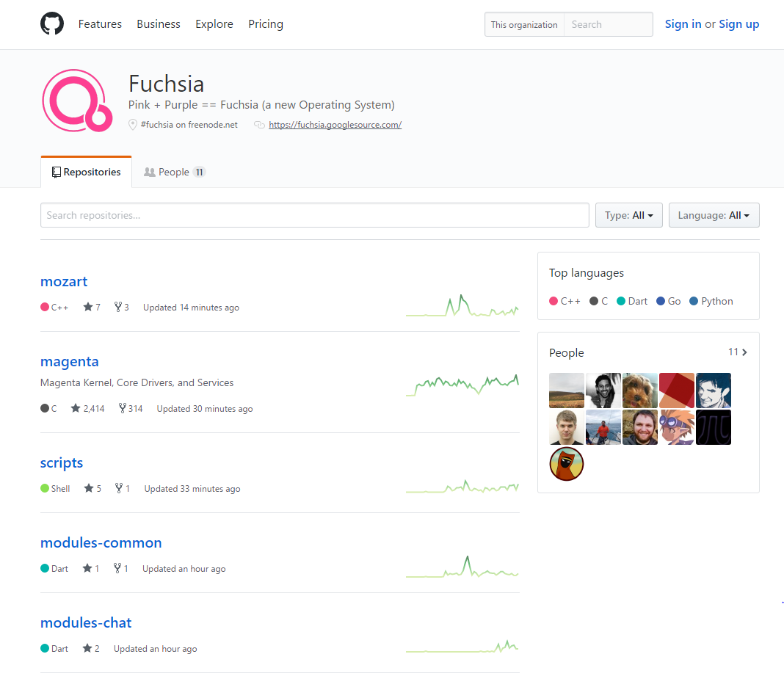The image size is (784, 690).
Task: Open Explore in top navigation
Action: point(214,24)
